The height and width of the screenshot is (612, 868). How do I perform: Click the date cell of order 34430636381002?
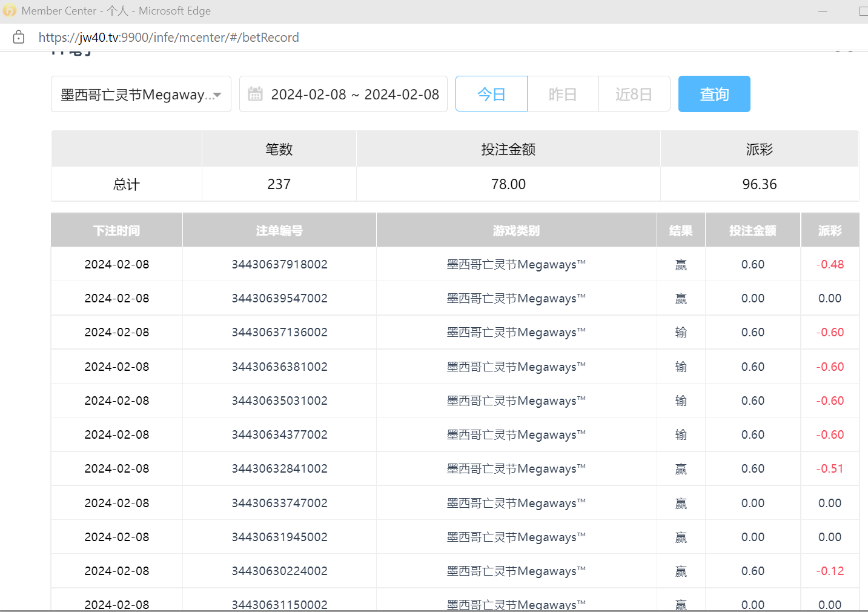117,367
